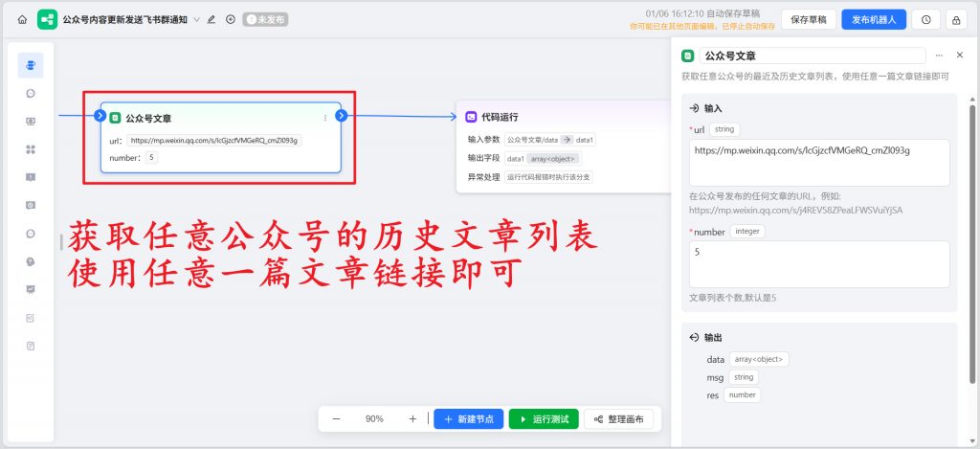980x449 pixels.
Task: Click 运行测试 button
Action: (544, 419)
